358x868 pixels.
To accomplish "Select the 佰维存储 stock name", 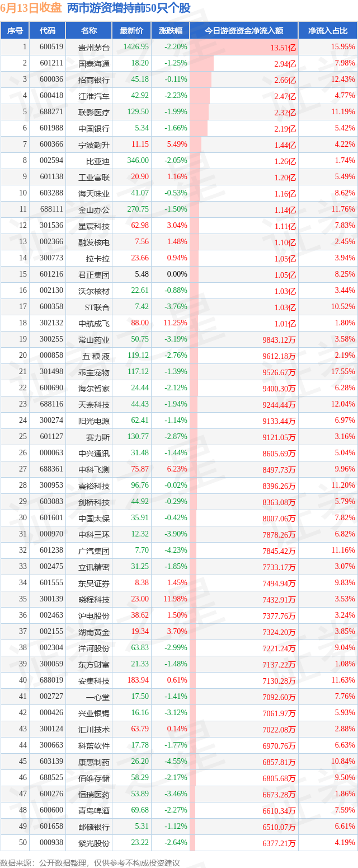I will [94, 778].
